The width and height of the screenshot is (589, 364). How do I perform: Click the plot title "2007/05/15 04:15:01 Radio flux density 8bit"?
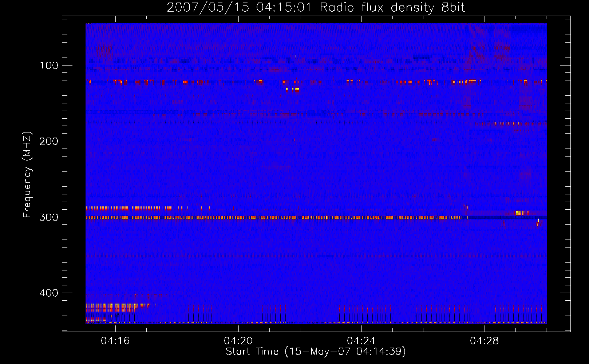point(316,7)
